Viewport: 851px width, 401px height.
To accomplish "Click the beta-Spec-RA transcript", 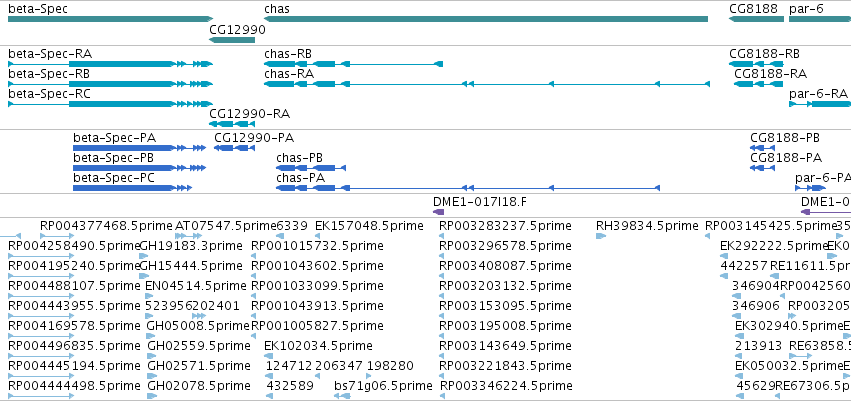I will 111,65.
